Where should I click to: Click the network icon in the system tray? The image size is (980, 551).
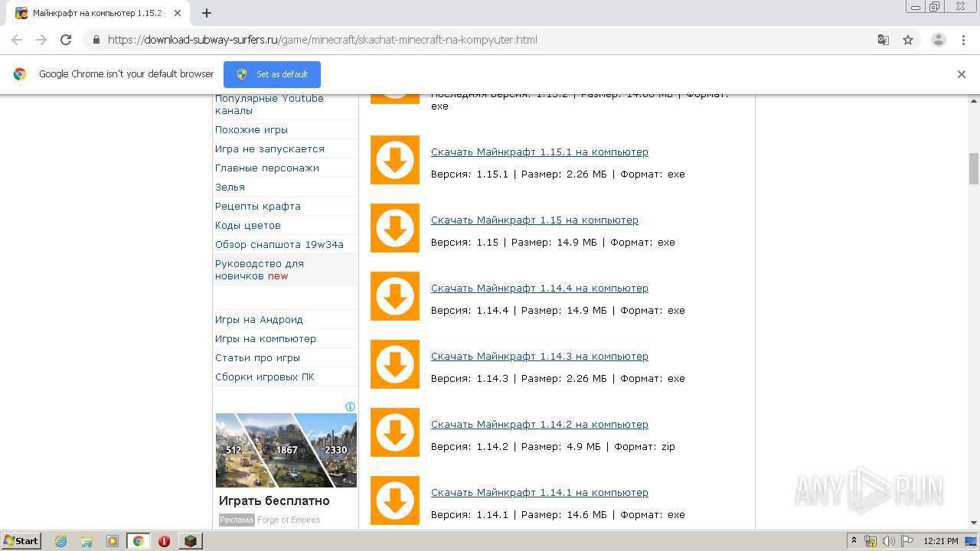[871, 541]
